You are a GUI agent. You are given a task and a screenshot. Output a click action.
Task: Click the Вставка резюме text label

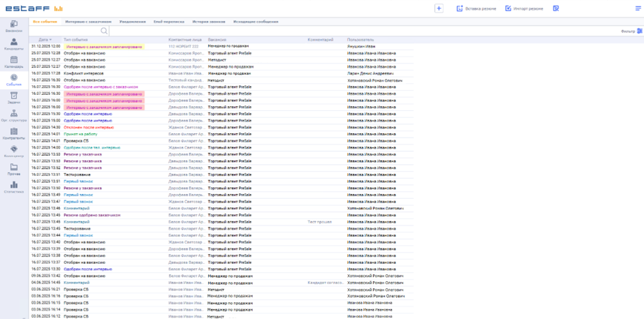click(x=481, y=8)
